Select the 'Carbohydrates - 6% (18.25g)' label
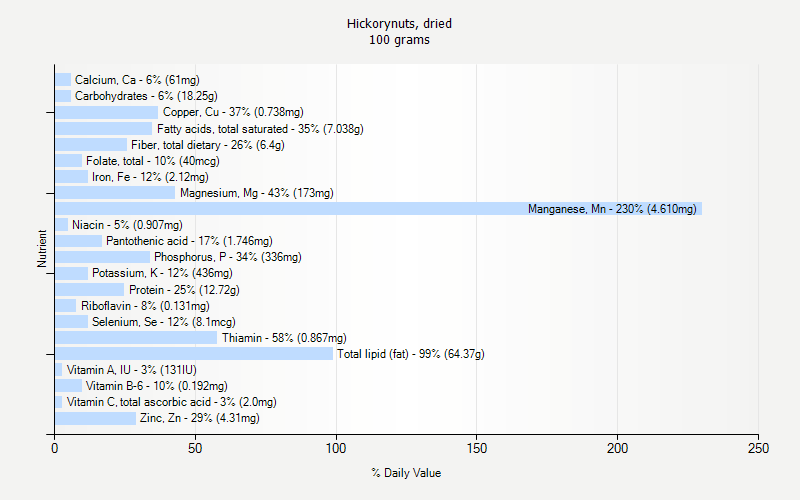Screen dimensions: 800x500 [146, 96]
